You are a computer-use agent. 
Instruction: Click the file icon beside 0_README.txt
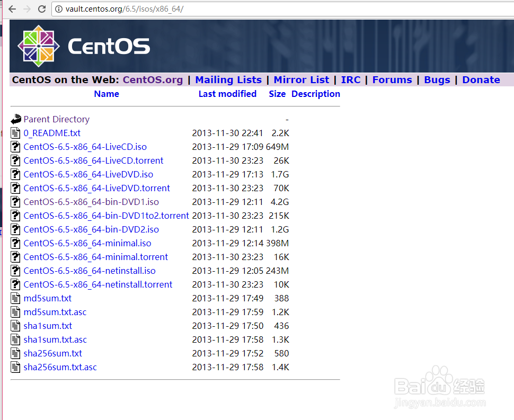coord(15,133)
